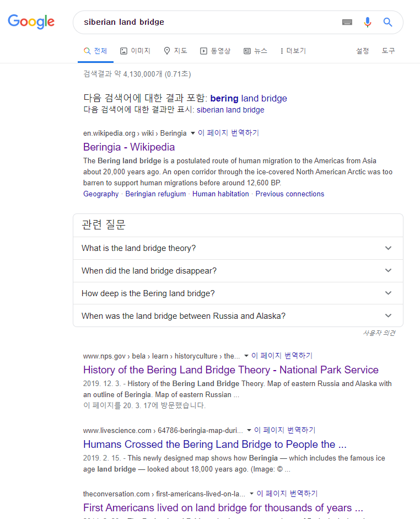The width and height of the screenshot is (420, 519).
Task: Open 설정 (Settings) menu
Action: [363, 51]
